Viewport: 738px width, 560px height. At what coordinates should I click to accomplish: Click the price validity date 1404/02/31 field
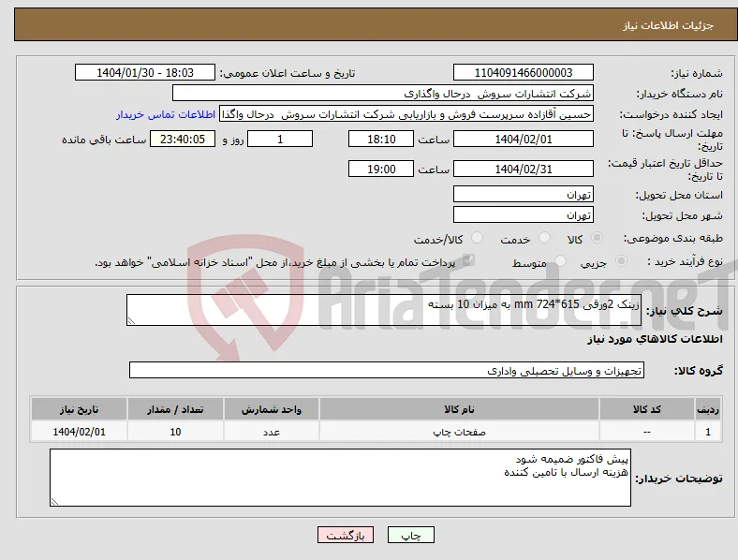(x=523, y=169)
